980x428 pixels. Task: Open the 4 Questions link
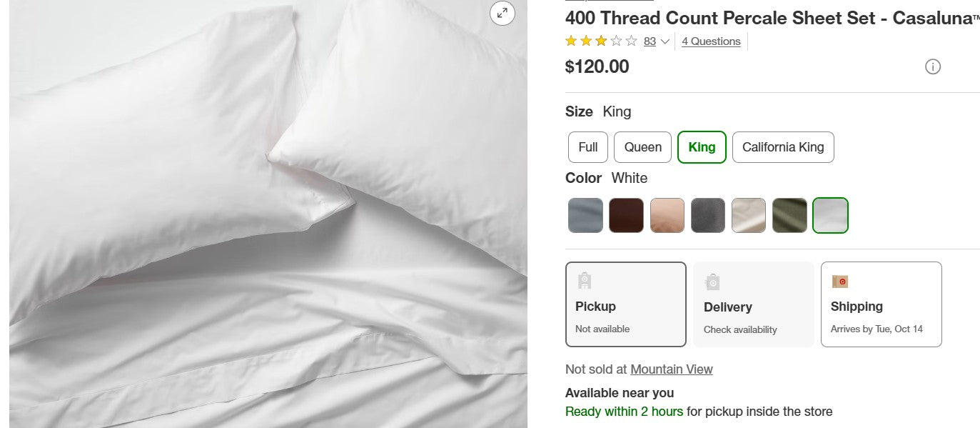pyautogui.click(x=711, y=41)
